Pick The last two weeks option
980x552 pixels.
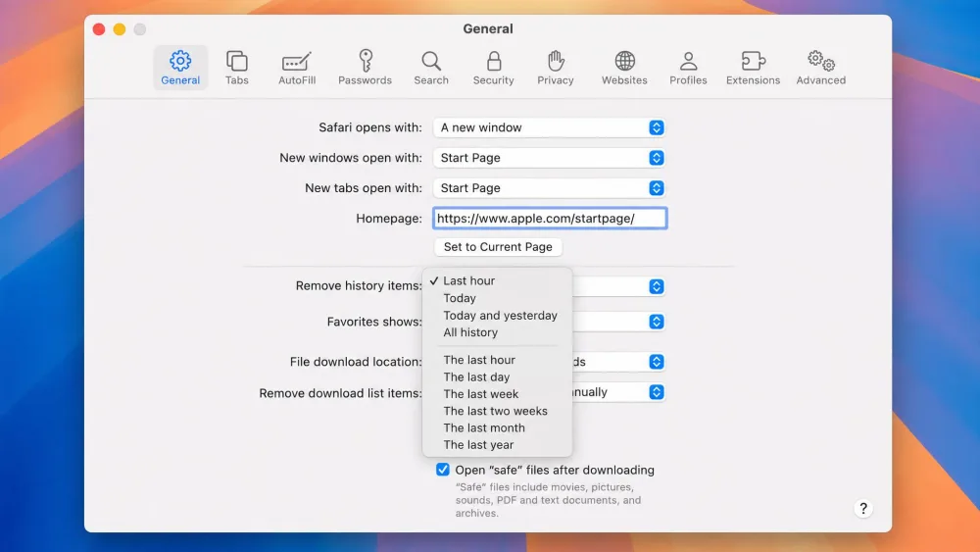(x=497, y=411)
